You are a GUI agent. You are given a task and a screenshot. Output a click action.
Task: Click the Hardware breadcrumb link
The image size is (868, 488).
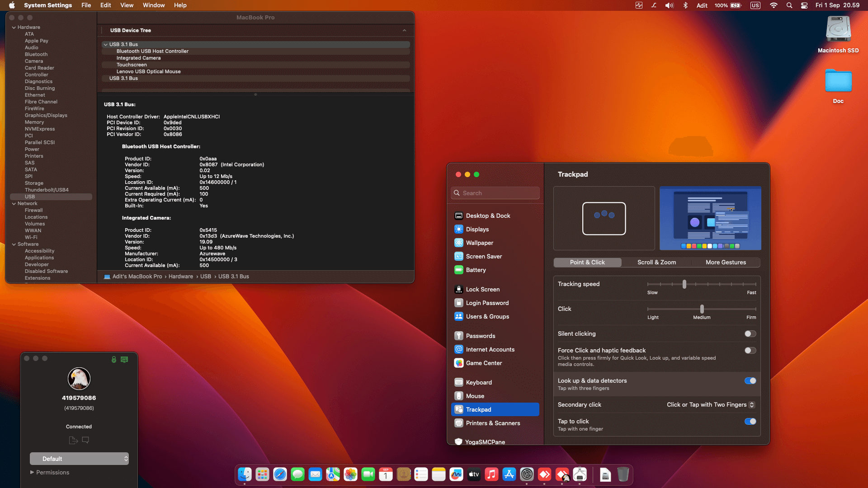(x=181, y=276)
